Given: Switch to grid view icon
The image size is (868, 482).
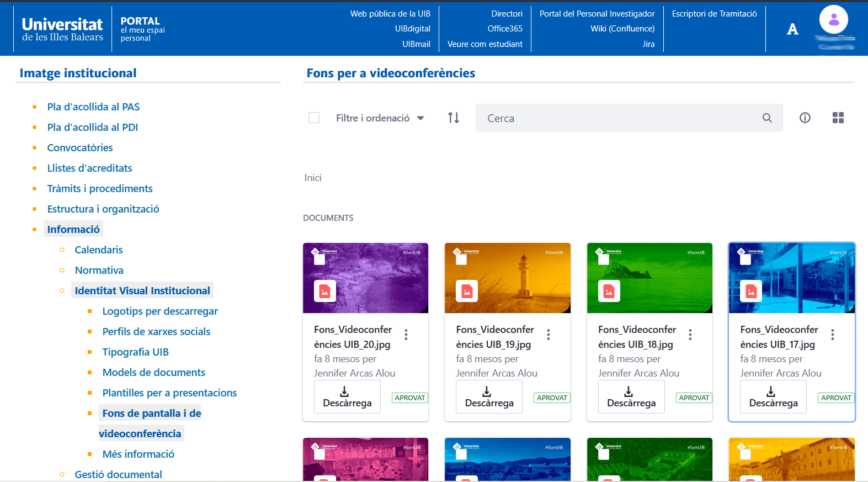Looking at the screenshot, I should pyautogui.click(x=838, y=118).
